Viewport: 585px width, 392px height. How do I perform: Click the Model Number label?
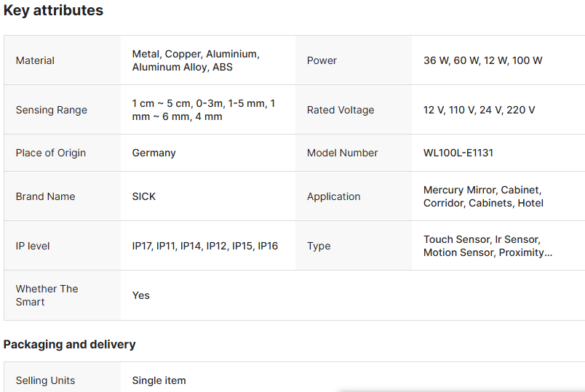342,153
